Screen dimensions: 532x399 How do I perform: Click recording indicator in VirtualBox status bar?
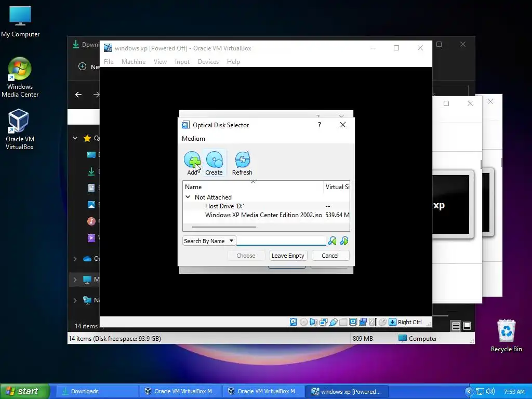(363, 322)
